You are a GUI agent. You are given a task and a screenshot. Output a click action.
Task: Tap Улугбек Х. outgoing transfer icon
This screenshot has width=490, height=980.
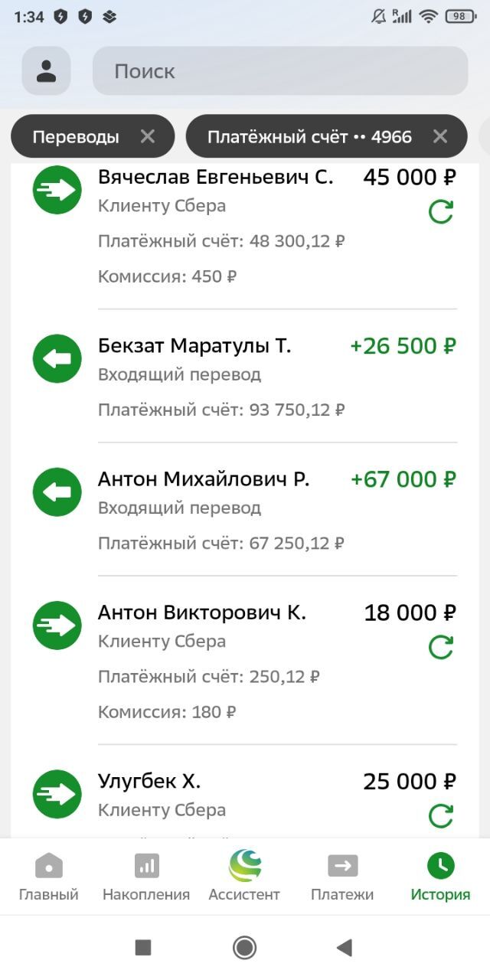(x=57, y=794)
